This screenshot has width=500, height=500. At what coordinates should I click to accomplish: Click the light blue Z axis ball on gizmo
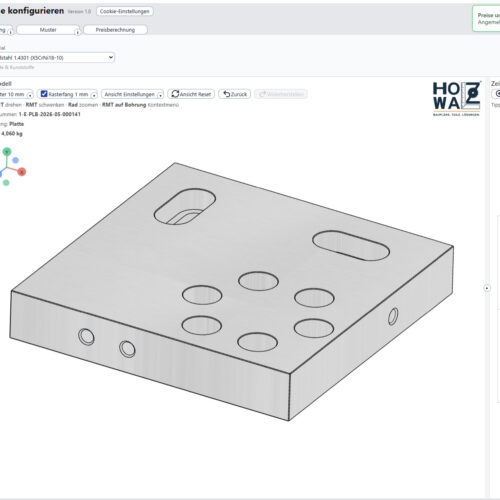(x=15, y=160)
